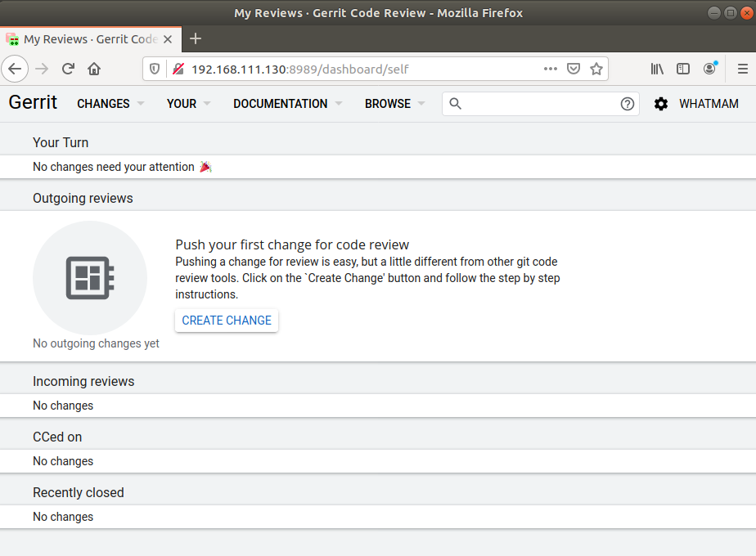Open Gerrit settings gear icon
This screenshot has height=556, width=756.
click(661, 104)
